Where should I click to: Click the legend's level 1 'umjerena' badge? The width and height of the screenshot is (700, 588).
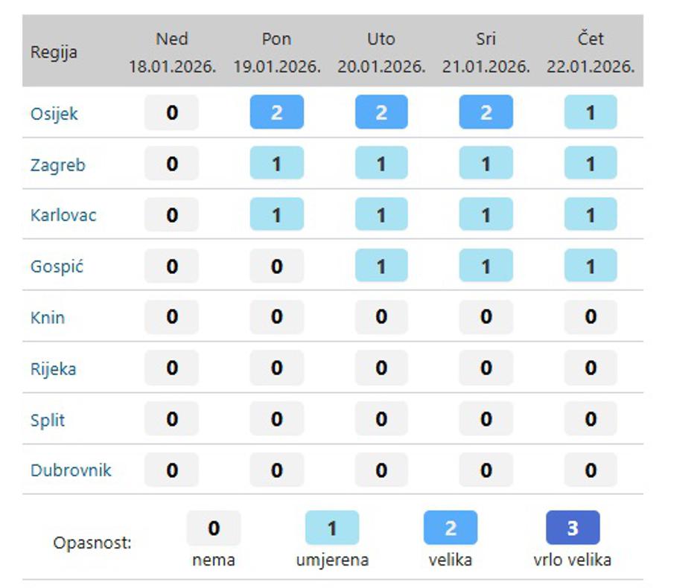[x=332, y=528]
